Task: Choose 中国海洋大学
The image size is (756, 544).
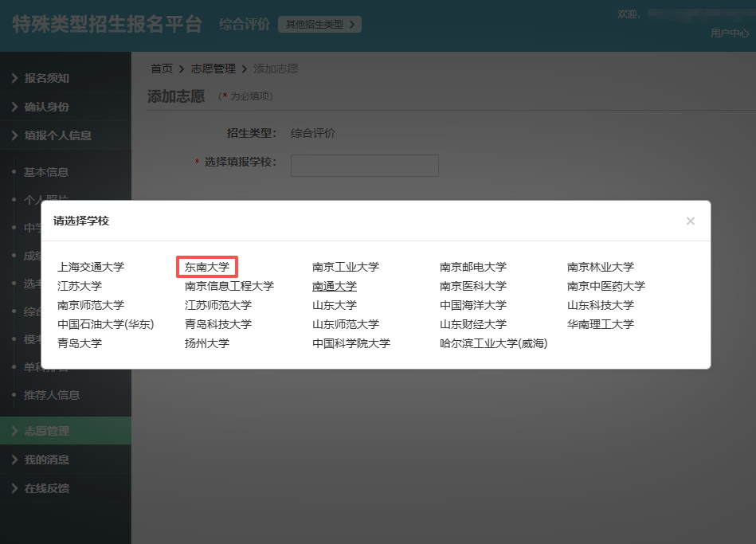Action: click(x=473, y=305)
